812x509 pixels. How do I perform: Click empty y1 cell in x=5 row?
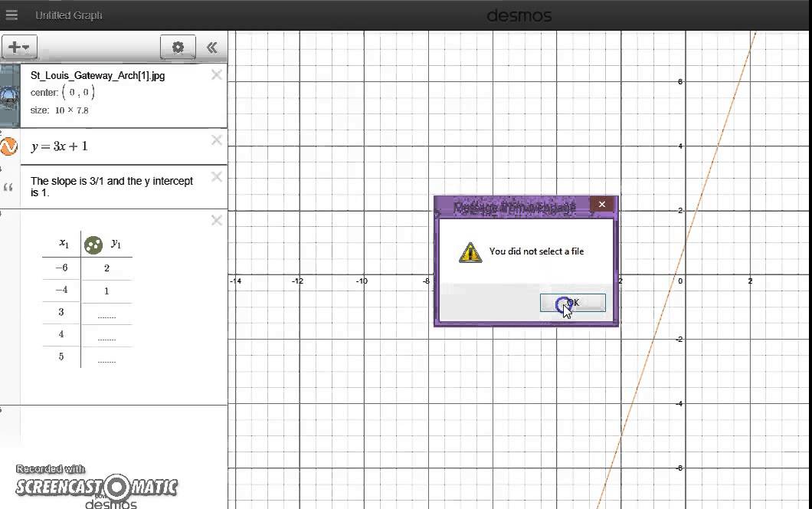[x=106, y=357]
